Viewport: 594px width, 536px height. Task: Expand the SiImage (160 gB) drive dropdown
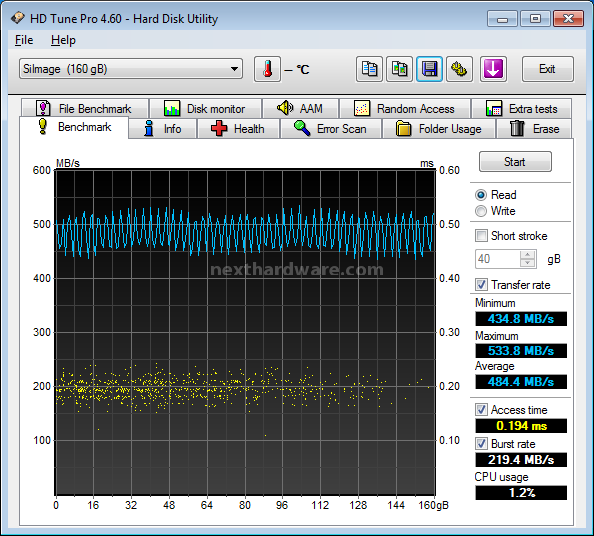(x=131, y=69)
